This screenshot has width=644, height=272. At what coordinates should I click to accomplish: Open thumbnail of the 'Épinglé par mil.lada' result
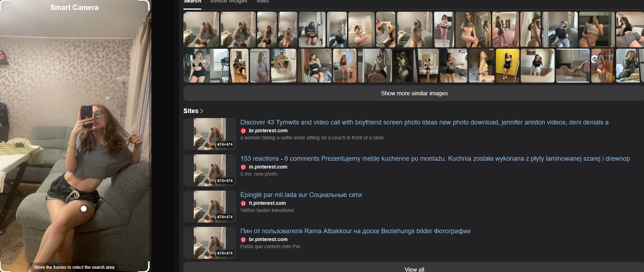210,207
